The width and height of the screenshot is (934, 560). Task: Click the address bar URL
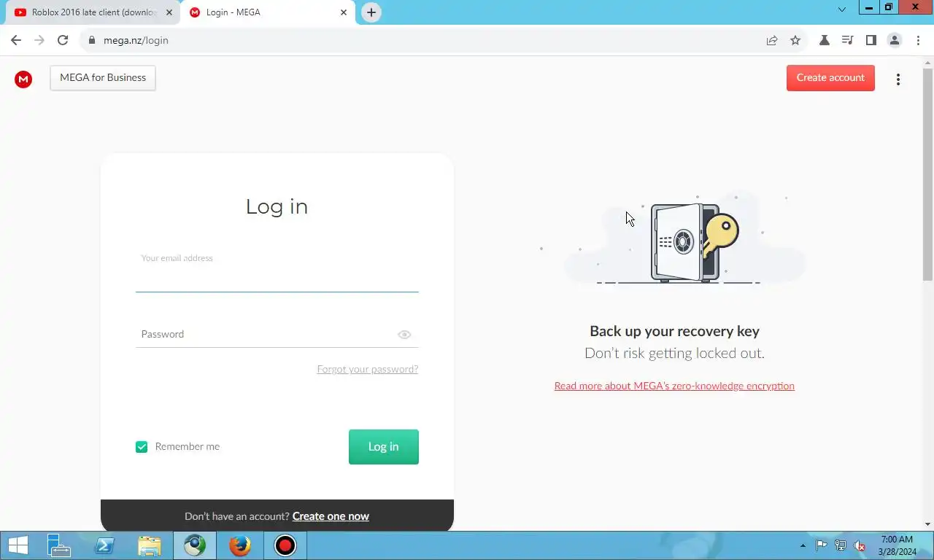[136, 40]
